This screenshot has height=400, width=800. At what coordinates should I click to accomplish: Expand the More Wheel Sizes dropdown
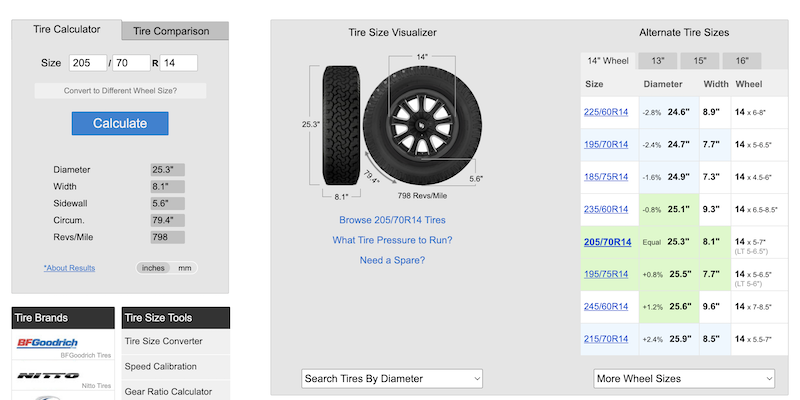point(684,378)
